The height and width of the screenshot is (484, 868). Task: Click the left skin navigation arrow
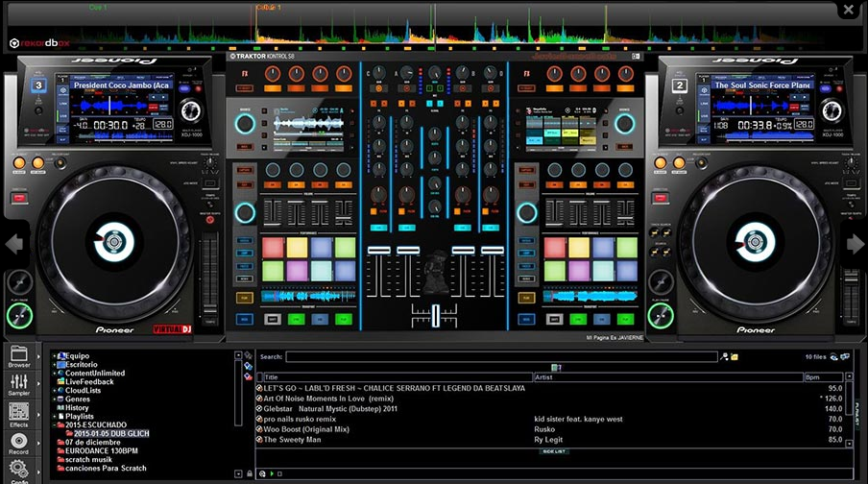click(13, 243)
